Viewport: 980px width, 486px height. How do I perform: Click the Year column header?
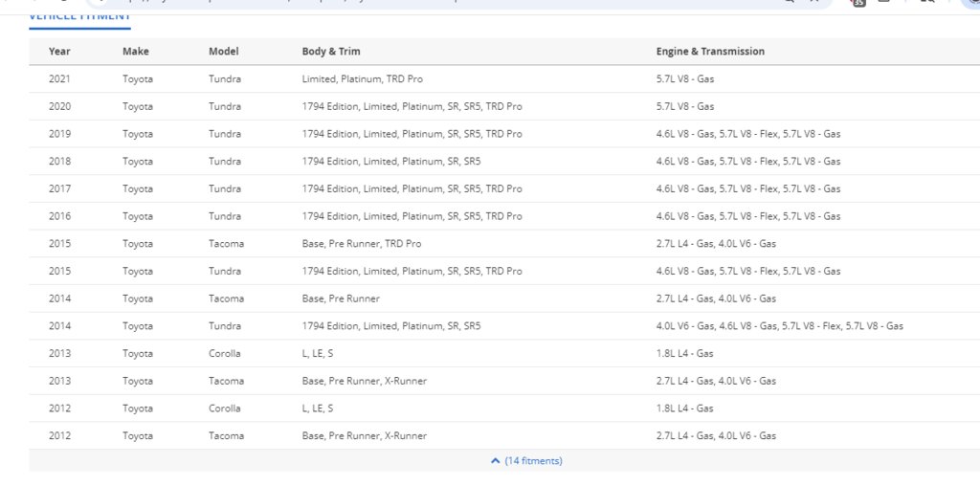pos(59,52)
